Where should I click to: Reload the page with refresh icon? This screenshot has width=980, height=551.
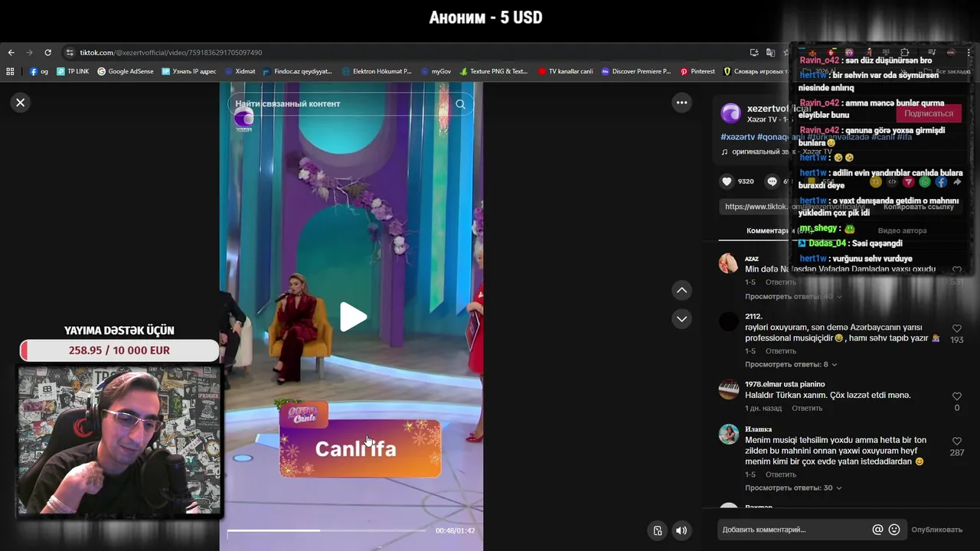tap(47, 53)
